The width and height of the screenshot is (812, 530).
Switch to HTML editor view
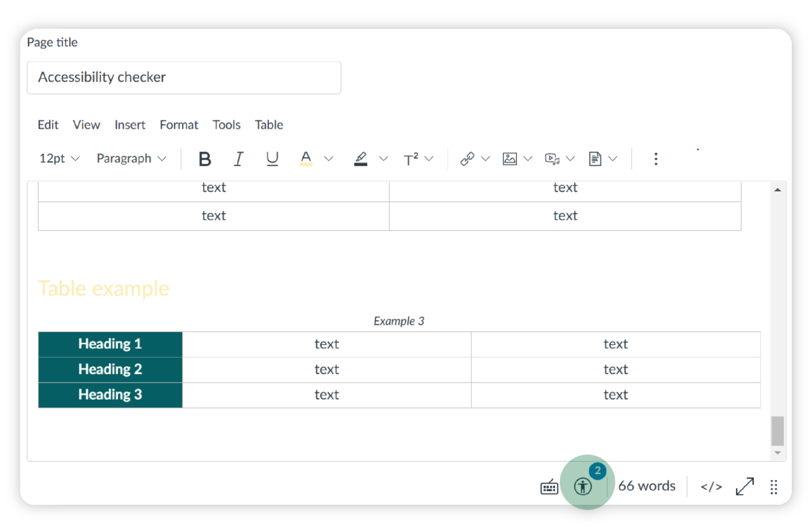(x=711, y=486)
